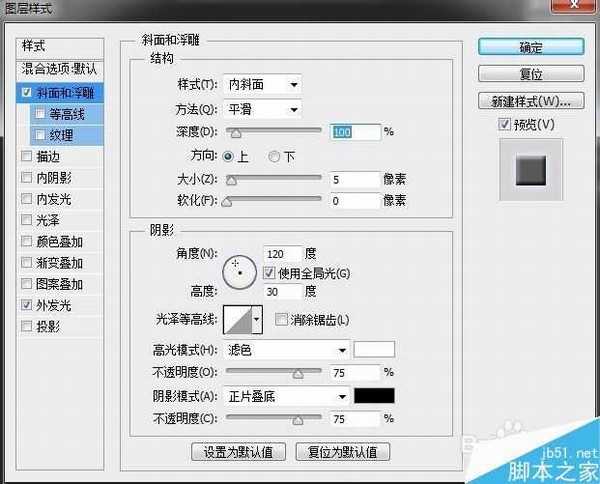Select the 外发光 style entry
Image resolution: width=600 pixels, height=484 pixels.
[x=50, y=306]
